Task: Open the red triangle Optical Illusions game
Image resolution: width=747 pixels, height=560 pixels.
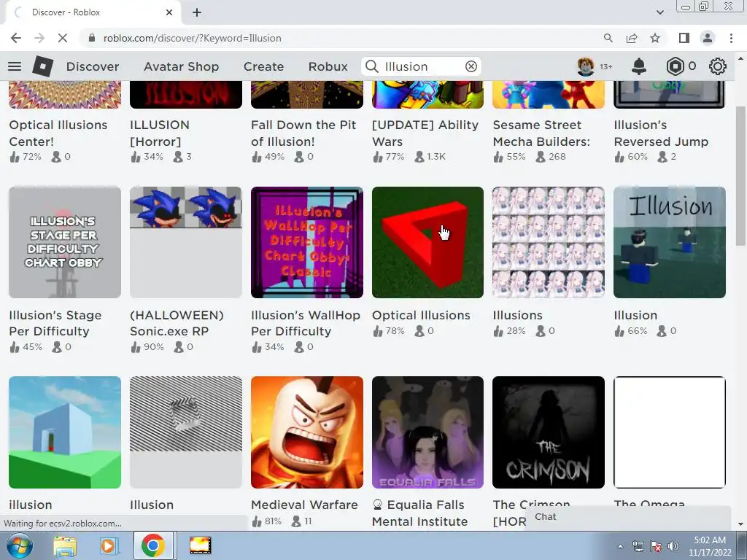Action: (x=427, y=242)
